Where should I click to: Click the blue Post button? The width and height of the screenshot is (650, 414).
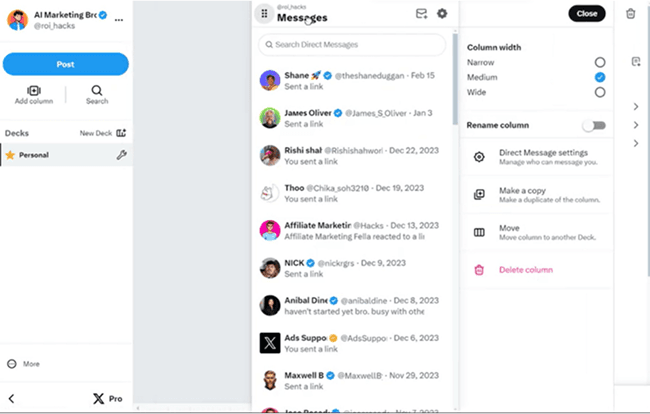pyautogui.click(x=65, y=64)
